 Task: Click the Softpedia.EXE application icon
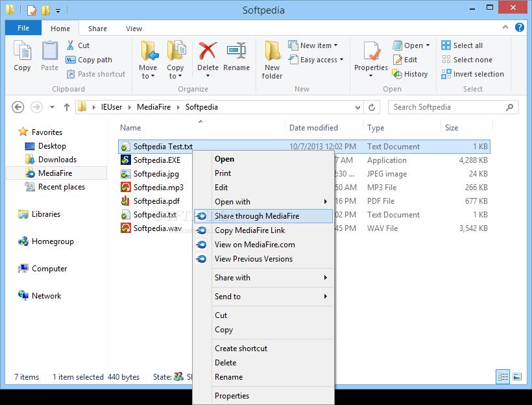(125, 160)
